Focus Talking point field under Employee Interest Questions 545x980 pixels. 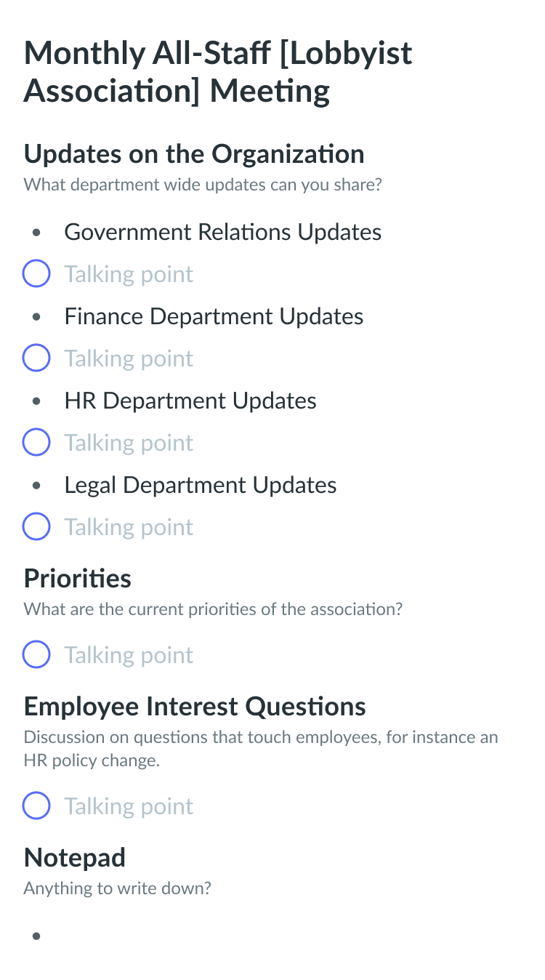(x=129, y=807)
